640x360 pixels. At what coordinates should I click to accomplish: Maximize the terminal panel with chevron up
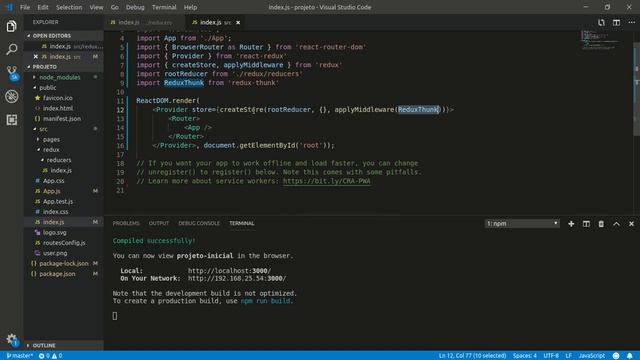(x=616, y=224)
